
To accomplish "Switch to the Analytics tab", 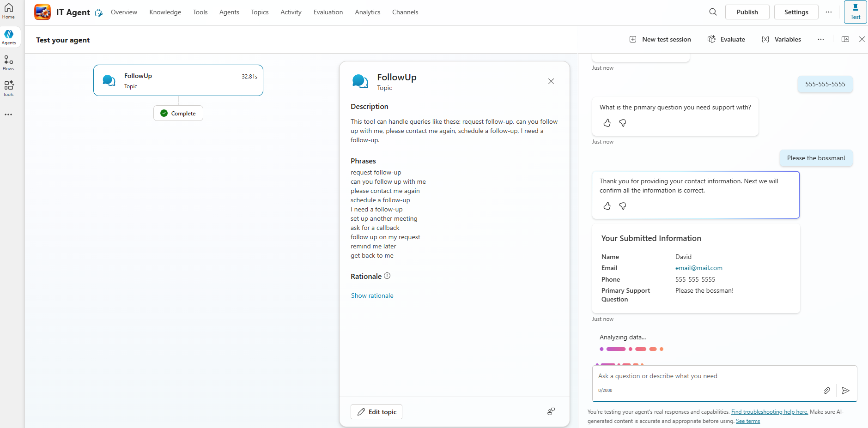I will coord(367,12).
